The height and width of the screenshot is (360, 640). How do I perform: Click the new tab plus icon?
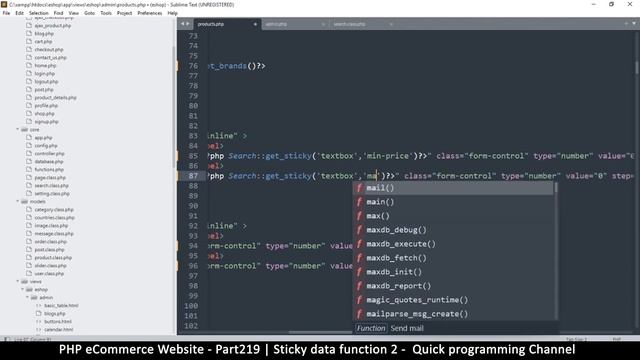(626, 24)
